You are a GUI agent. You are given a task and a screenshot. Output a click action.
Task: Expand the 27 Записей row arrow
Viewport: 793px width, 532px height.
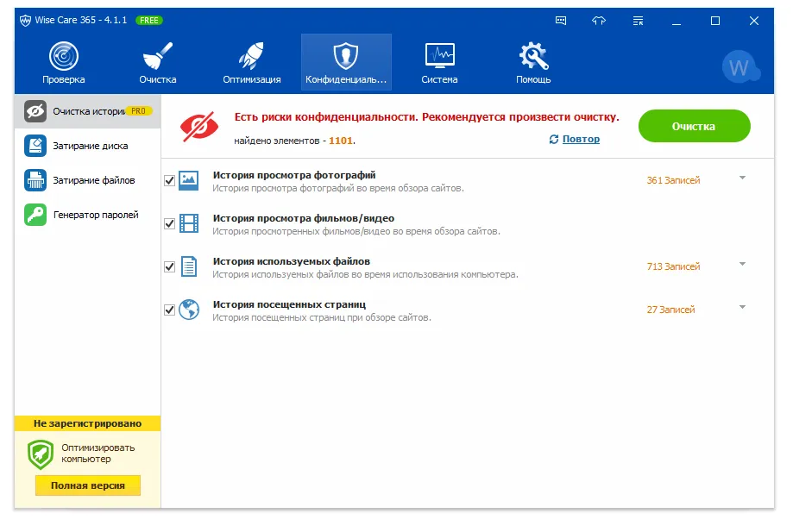click(x=742, y=307)
